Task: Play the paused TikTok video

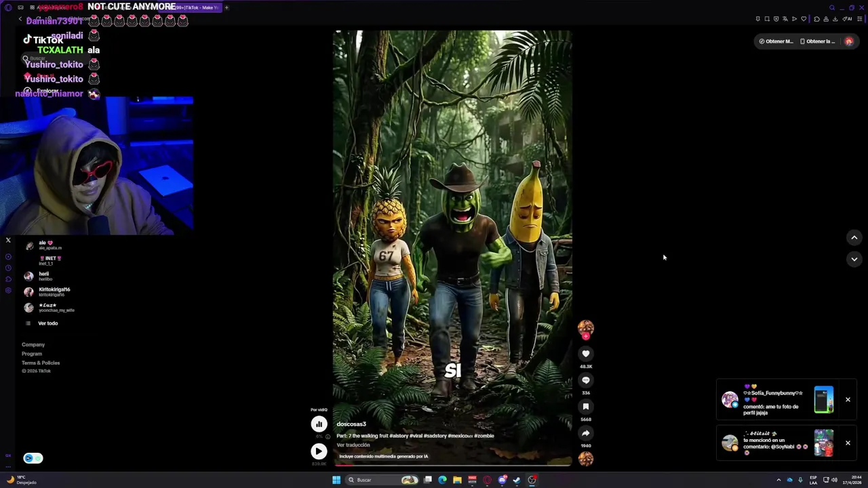Action: click(x=319, y=451)
